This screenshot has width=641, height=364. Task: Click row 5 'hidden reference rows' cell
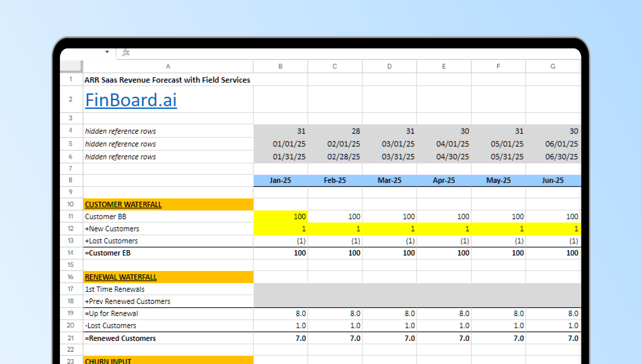click(x=168, y=144)
